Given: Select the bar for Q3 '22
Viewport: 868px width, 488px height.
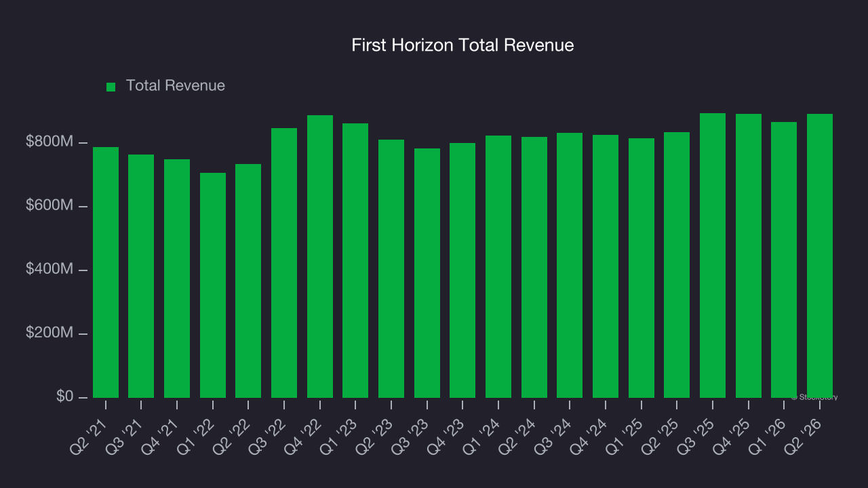Looking at the screenshot, I should click(284, 263).
